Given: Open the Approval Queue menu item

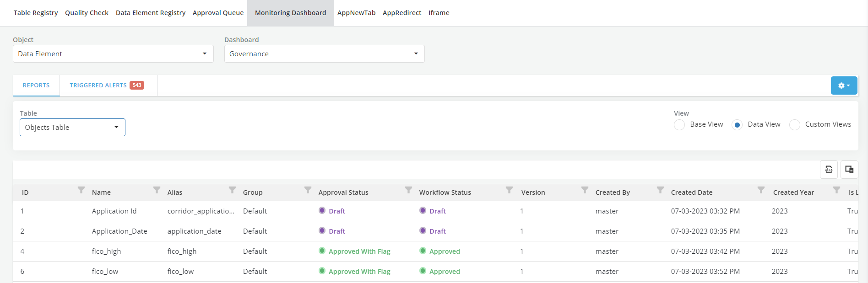Looking at the screenshot, I should coord(218,13).
